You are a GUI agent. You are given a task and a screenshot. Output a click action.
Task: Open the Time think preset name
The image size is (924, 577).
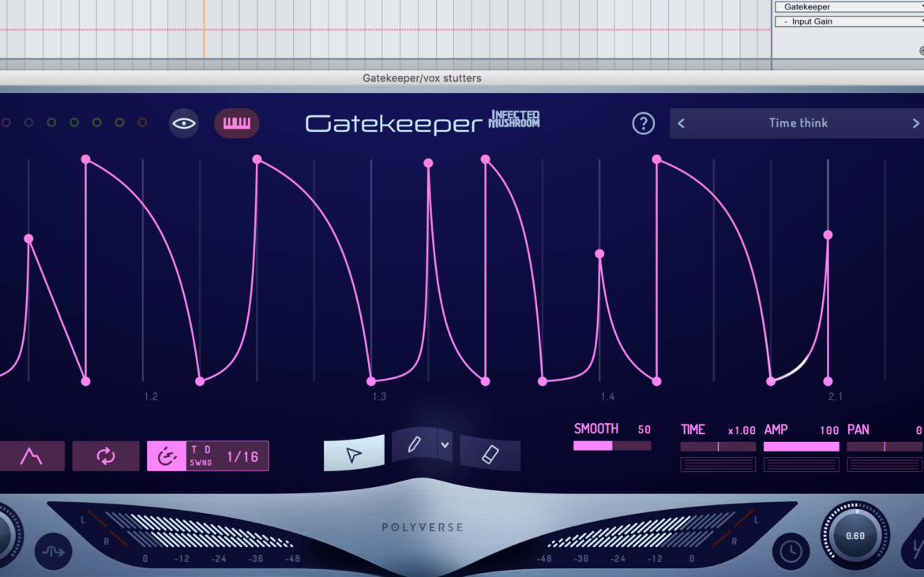tap(798, 123)
